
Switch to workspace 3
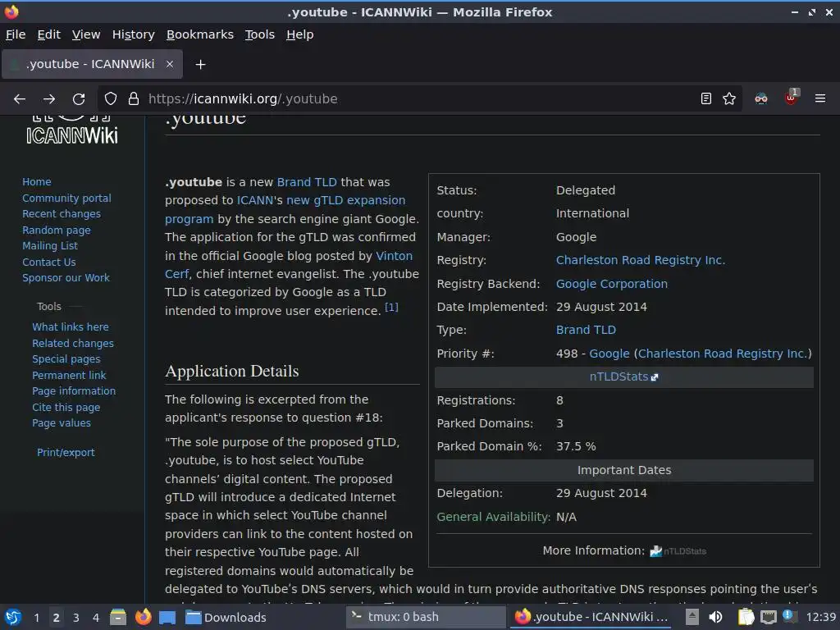point(76,618)
